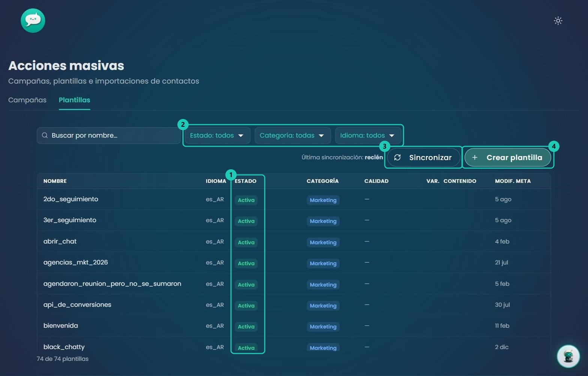This screenshot has height=376, width=588.
Task: Open the Idioma: todos dropdown
Action: (368, 135)
